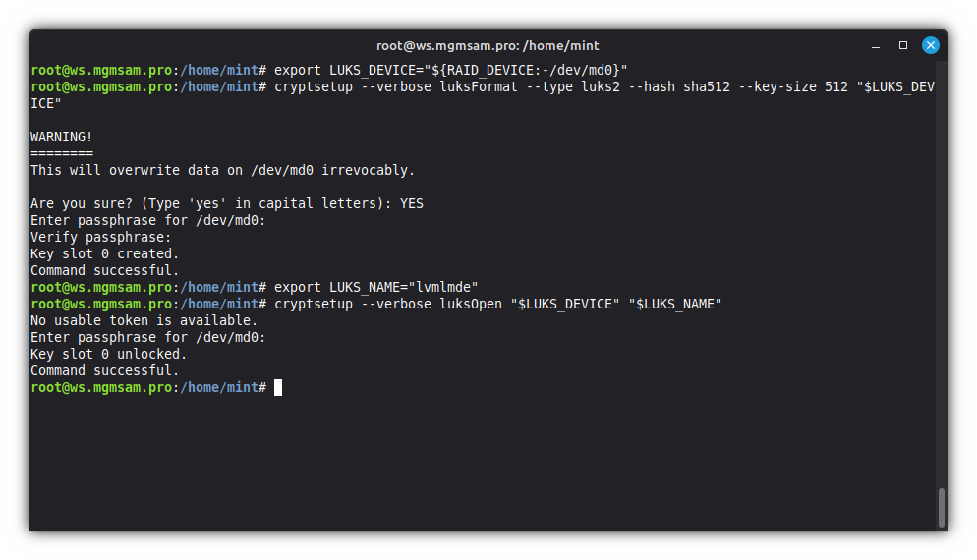Image resolution: width=977 pixels, height=560 pixels.
Task: Click the YES confirmation answer text
Action: click(x=412, y=203)
